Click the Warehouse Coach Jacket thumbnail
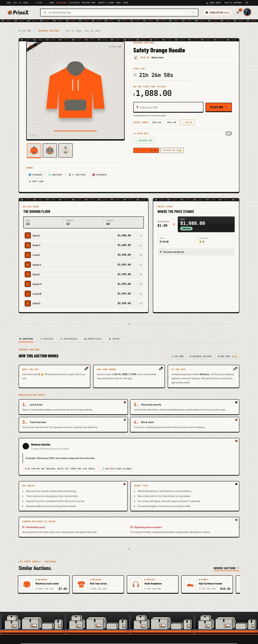The width and height of the screenshot is (258, 644). pos(27,584)
